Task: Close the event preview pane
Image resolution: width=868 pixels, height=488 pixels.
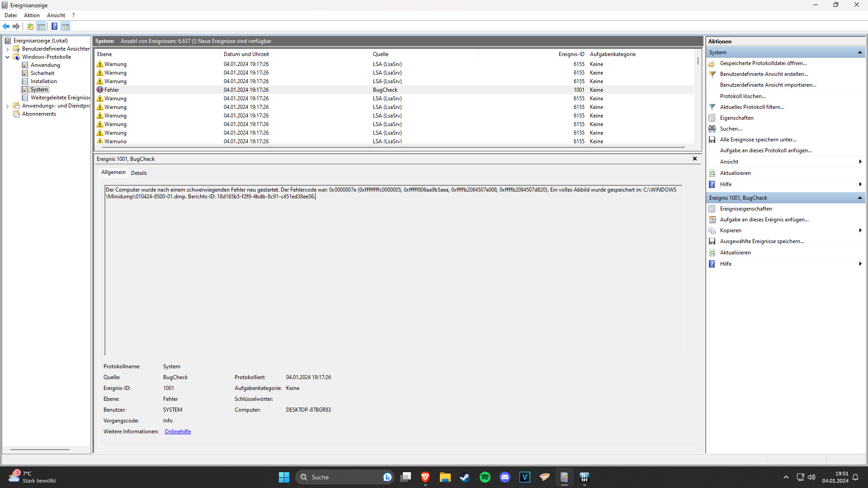Action: [x=694, y=159]
